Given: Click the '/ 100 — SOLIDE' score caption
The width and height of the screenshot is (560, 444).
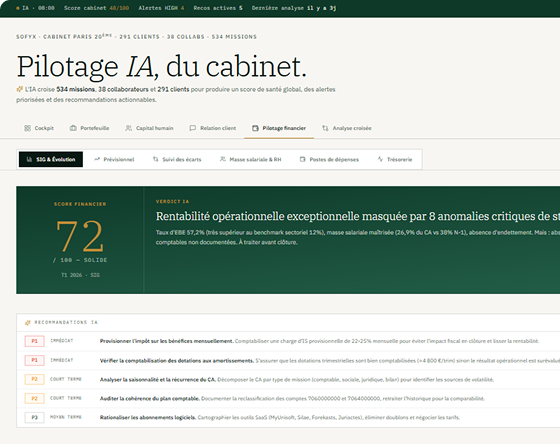Looking at the screenshot, I should [x=80, y=260].
